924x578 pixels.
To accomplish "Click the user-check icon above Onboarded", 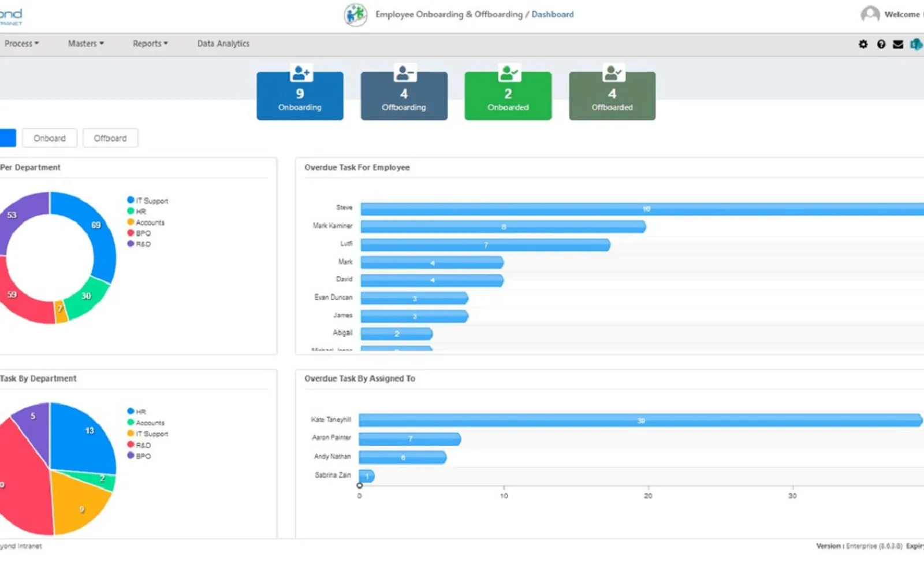I will (509, 73).
